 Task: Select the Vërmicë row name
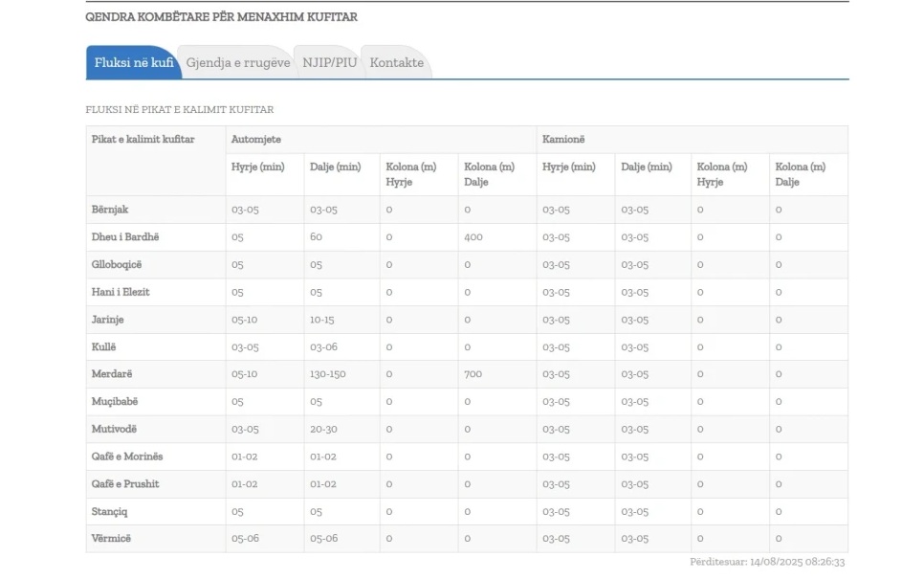pyautogui.click(x=111, y=538)
